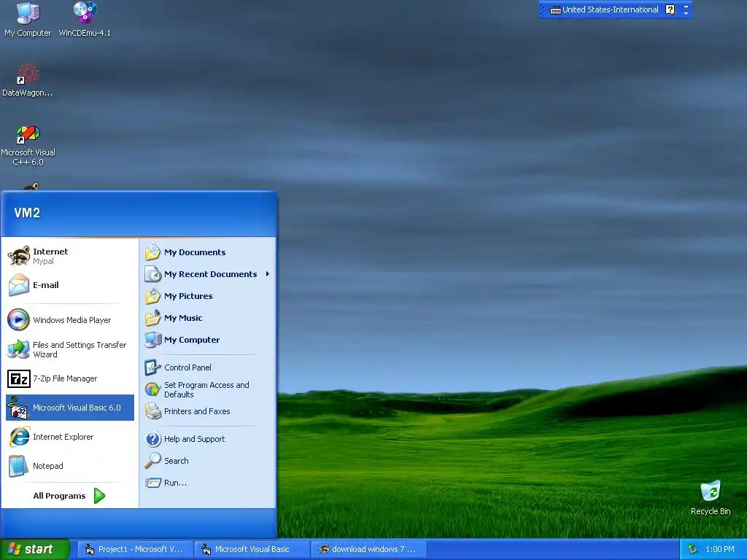
Task: Expand All Programs list
Action: pos(69,496)
